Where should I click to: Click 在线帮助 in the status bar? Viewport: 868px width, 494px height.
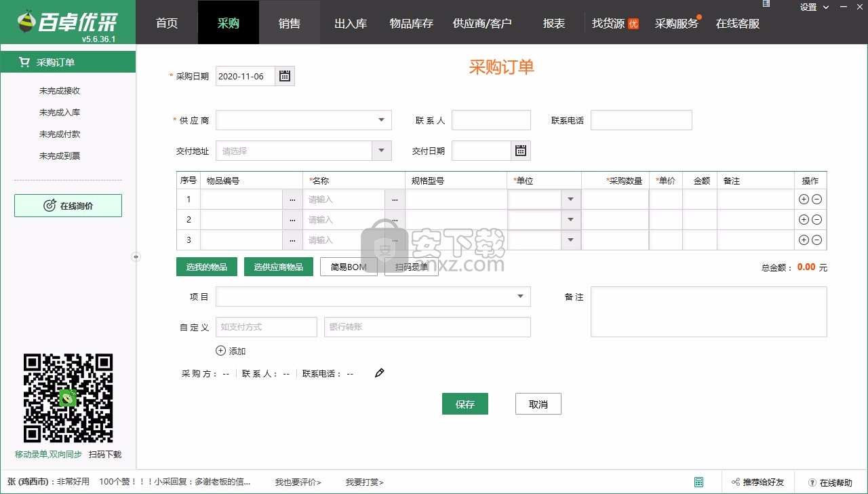(x=831, y=482)
